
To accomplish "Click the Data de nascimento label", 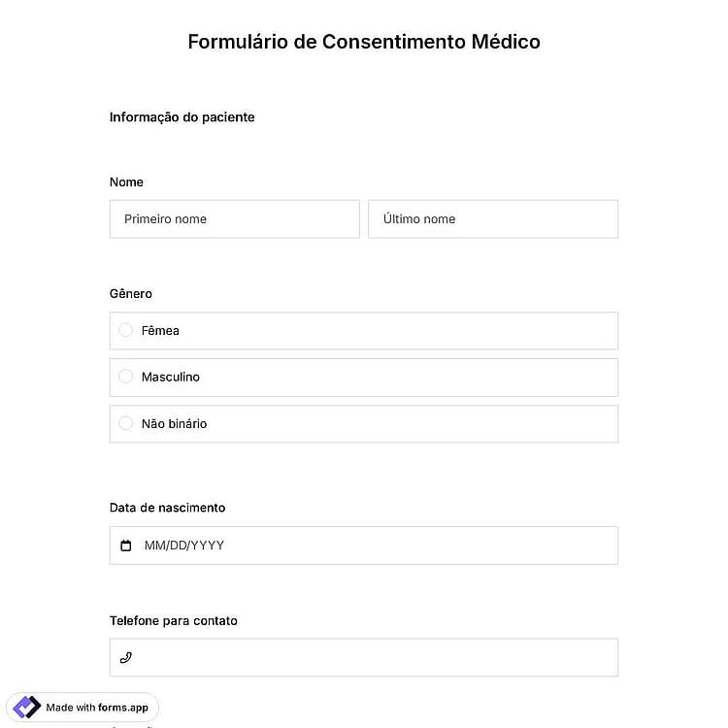I will tap(168, 508).
